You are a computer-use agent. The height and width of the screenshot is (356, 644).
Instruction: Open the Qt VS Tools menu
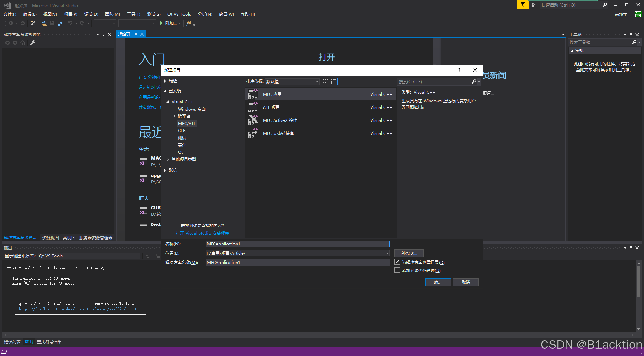point(179,14)
